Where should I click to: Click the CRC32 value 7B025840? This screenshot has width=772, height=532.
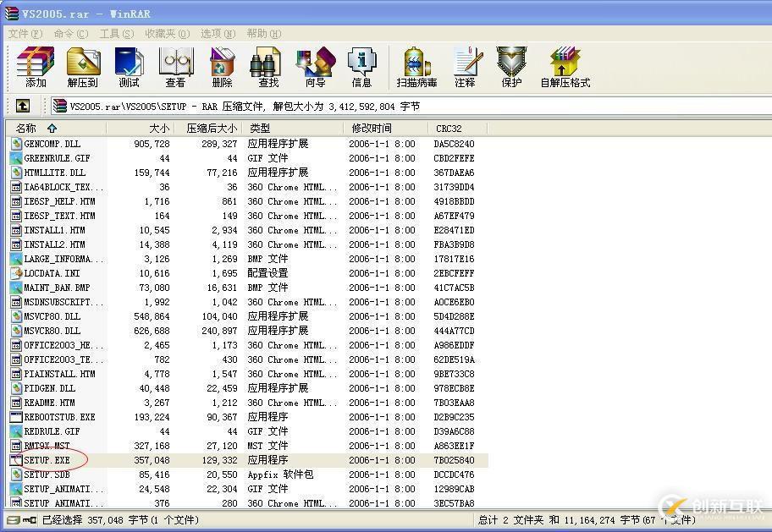coord(454,460)
